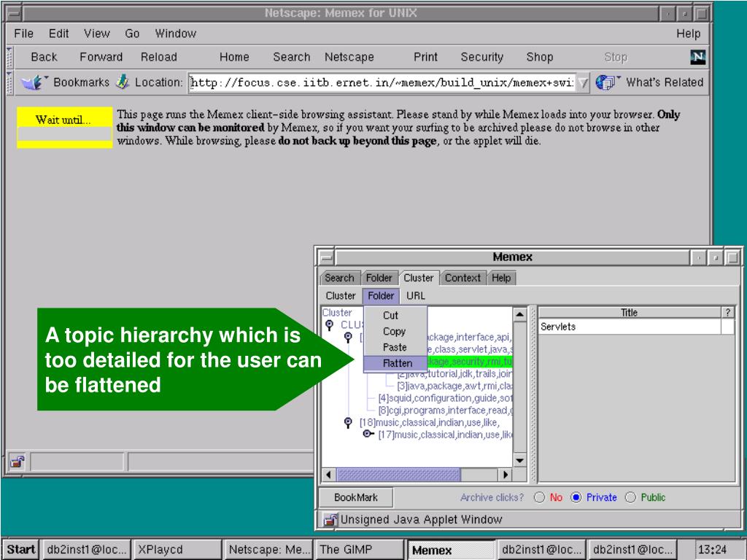Click the Location URL input field
The width and height of the screenshot is (747, 560).
(382, 83)
